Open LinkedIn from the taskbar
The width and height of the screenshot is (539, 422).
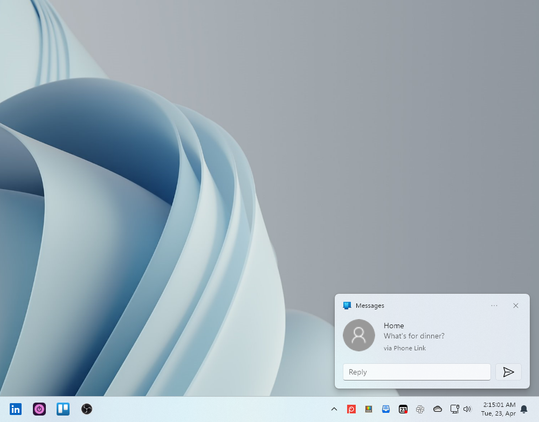click(15, 409)
